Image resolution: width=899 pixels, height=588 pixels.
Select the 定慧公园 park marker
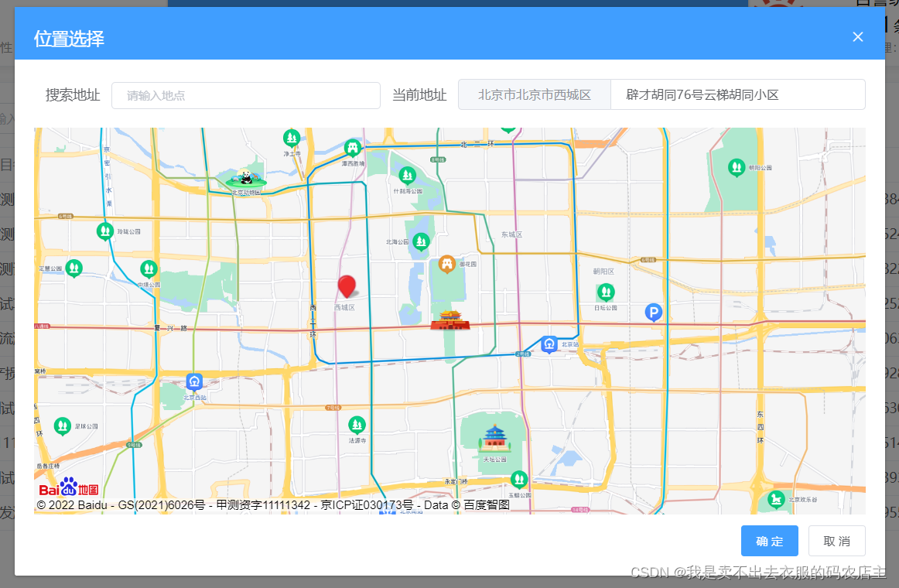pyautogui.click(x=73, y=268)
